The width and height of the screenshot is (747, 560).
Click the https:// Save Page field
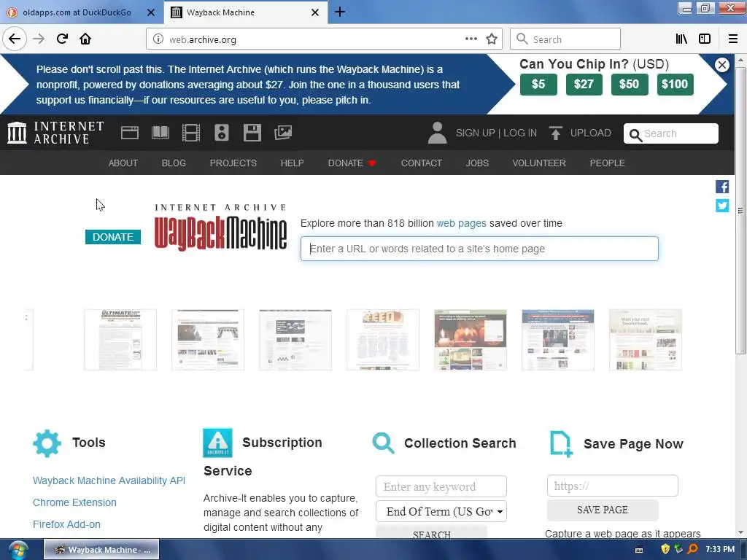(612, 486)
